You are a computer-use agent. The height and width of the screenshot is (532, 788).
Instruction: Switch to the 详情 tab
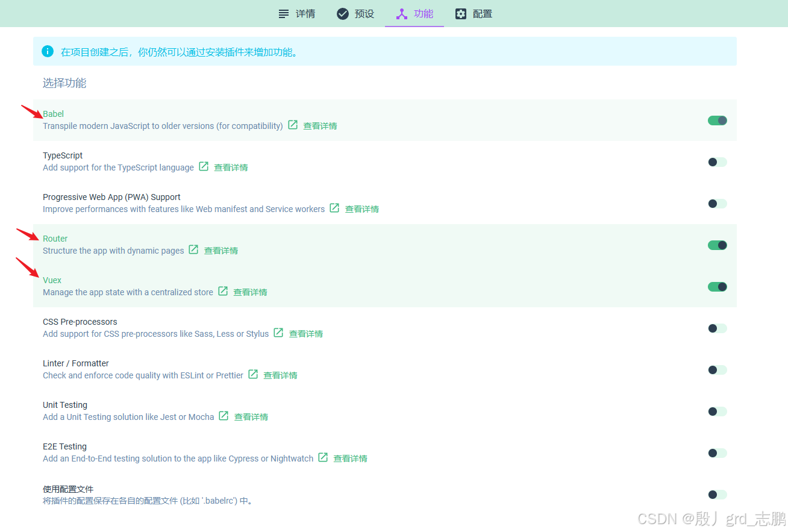tap(296, 14)
